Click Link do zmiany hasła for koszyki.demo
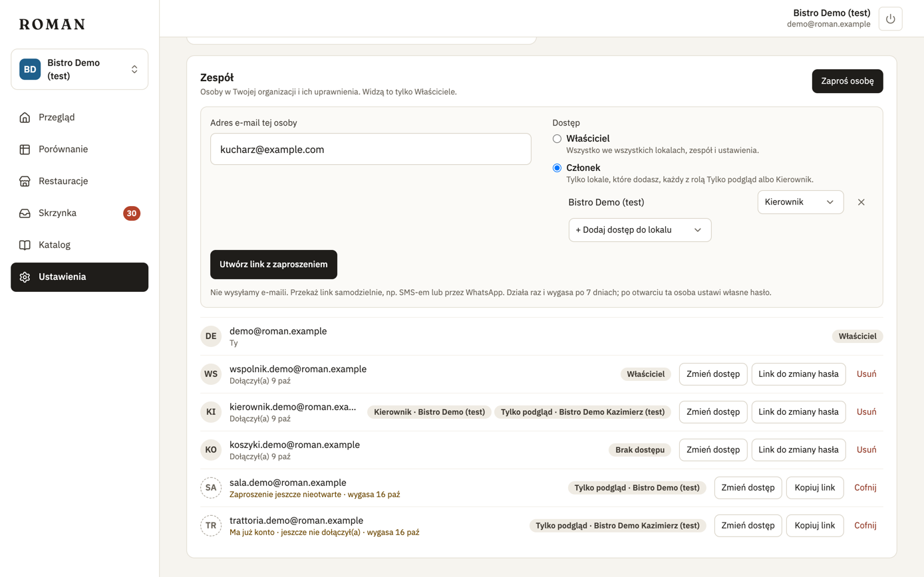 tap(799, 450)
